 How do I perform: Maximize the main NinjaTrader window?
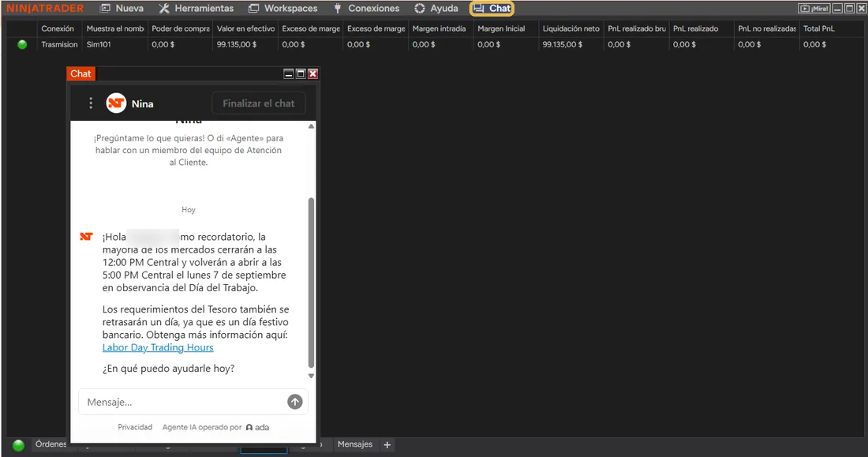coord(849,9)
